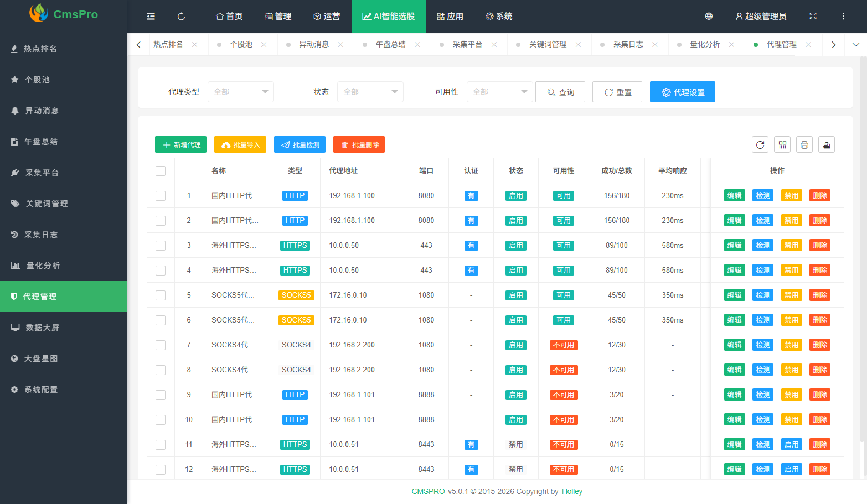Open 个股池 in the sidebar
867x504 pixels.
(64, 80)
